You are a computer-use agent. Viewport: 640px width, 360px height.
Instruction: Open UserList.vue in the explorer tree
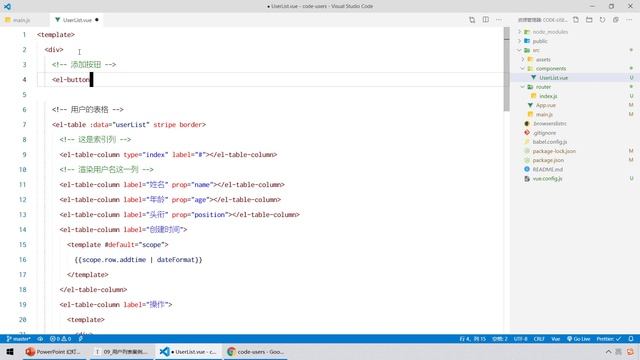click(x=553, y=78)
